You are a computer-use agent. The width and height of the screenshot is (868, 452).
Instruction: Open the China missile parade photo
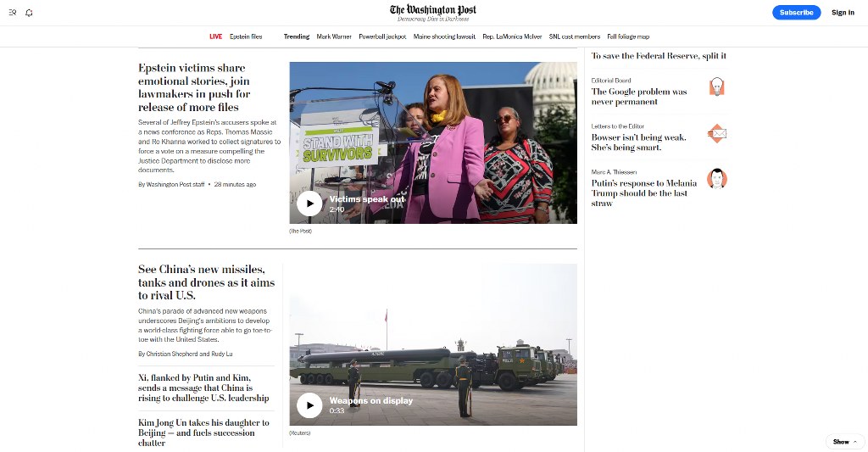[x=433, y=344]
